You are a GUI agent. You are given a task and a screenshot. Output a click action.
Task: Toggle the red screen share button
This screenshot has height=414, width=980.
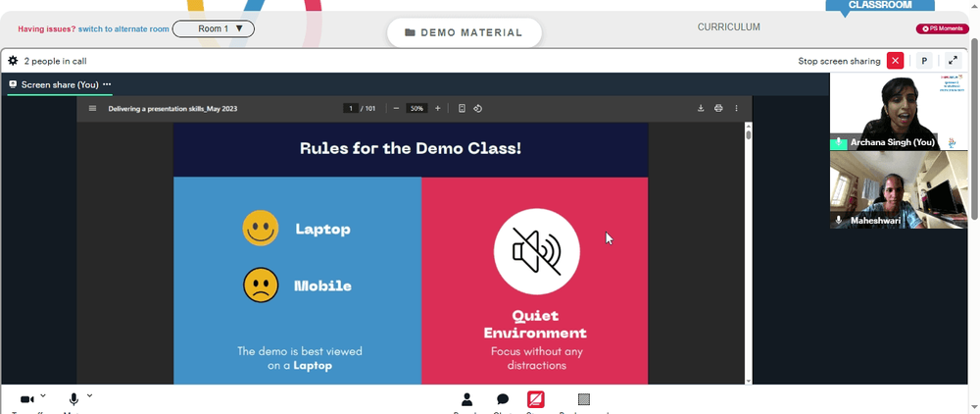(536, 399)
